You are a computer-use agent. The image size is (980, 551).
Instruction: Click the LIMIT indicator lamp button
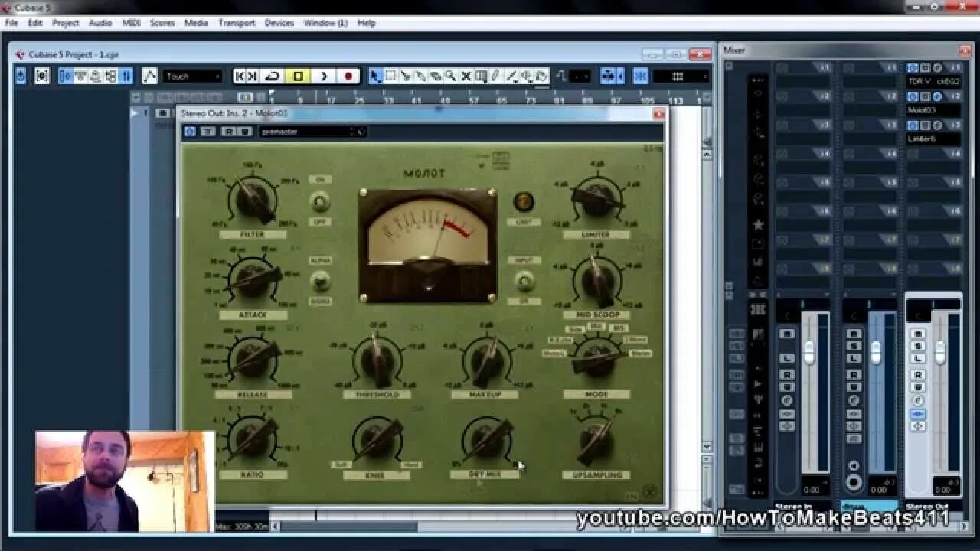click(x=524, y=201)
